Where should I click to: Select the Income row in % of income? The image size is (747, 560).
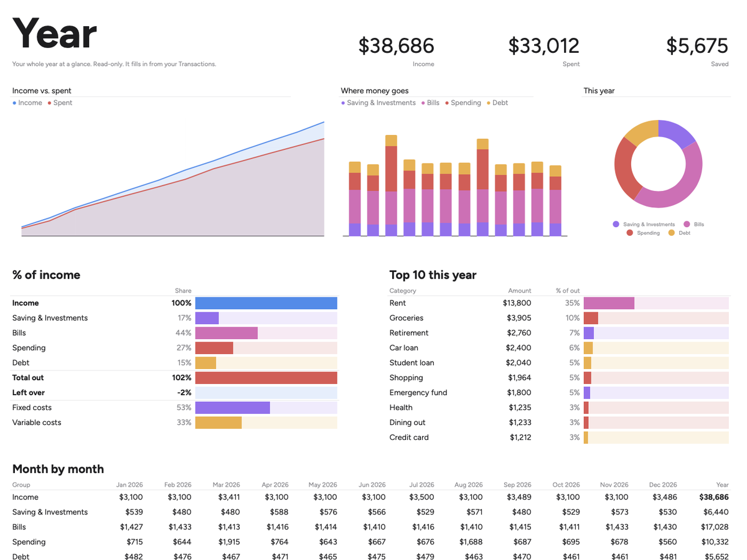pos(174,303)
